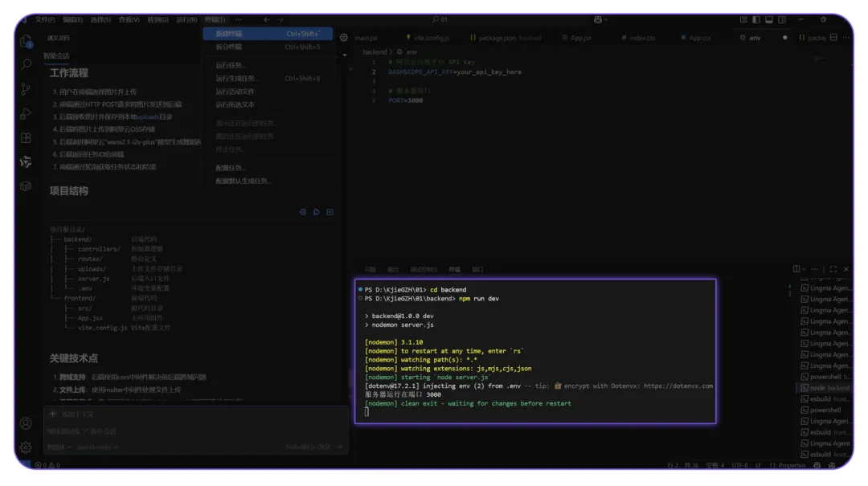Open the Search view in activity bar
Viewport: 868px width, 486px height.
(26, 65)
